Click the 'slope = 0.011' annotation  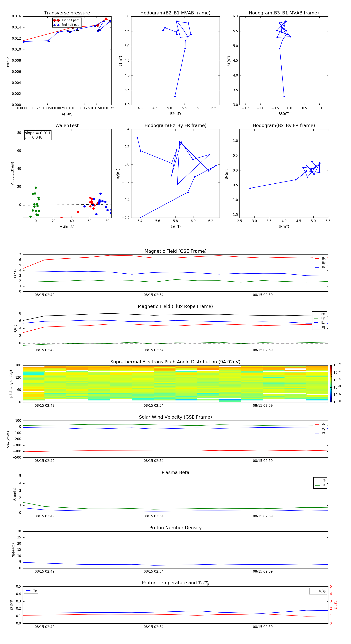[x=38, y=133]
